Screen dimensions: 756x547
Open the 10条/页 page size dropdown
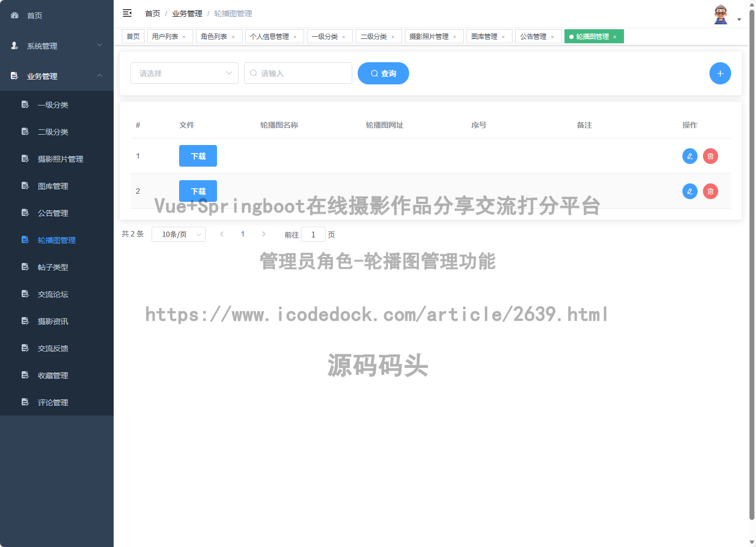pos(179,234)
